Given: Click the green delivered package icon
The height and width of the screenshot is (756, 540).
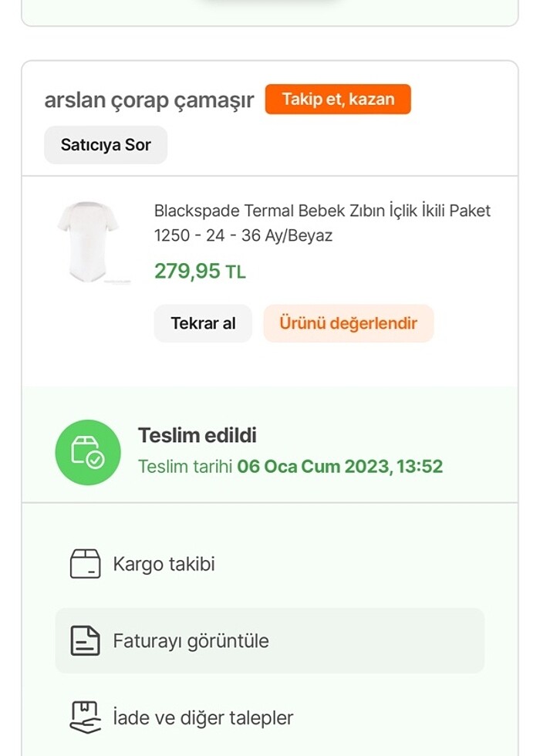Looking at the screenshot, I should 87,452.
